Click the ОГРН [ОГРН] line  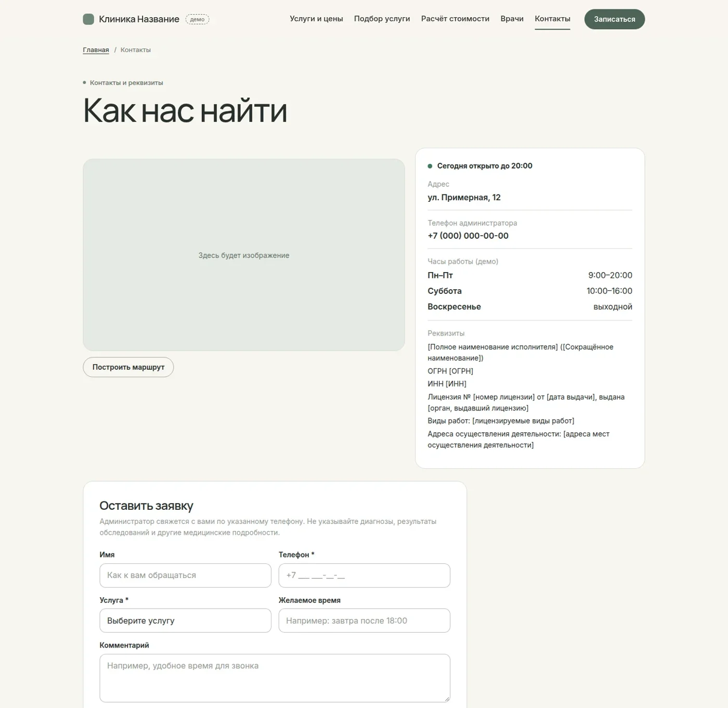point(450,371)
